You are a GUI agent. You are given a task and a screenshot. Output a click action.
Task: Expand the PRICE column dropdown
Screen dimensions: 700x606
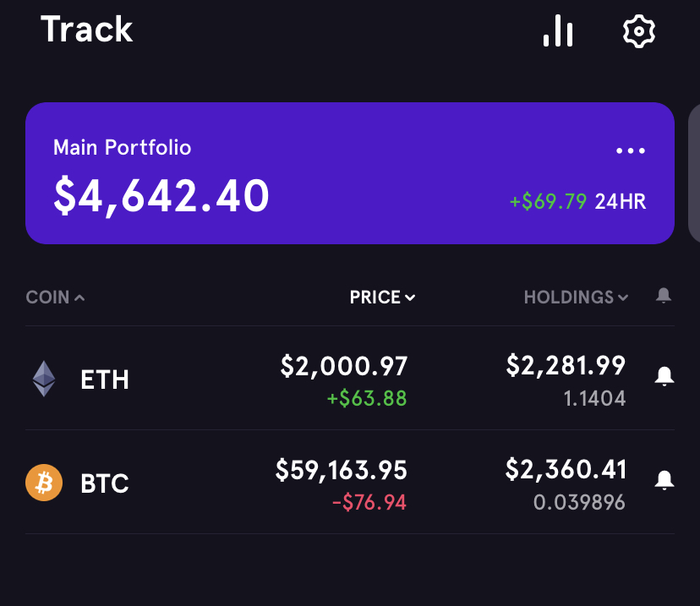coord(382,298)
